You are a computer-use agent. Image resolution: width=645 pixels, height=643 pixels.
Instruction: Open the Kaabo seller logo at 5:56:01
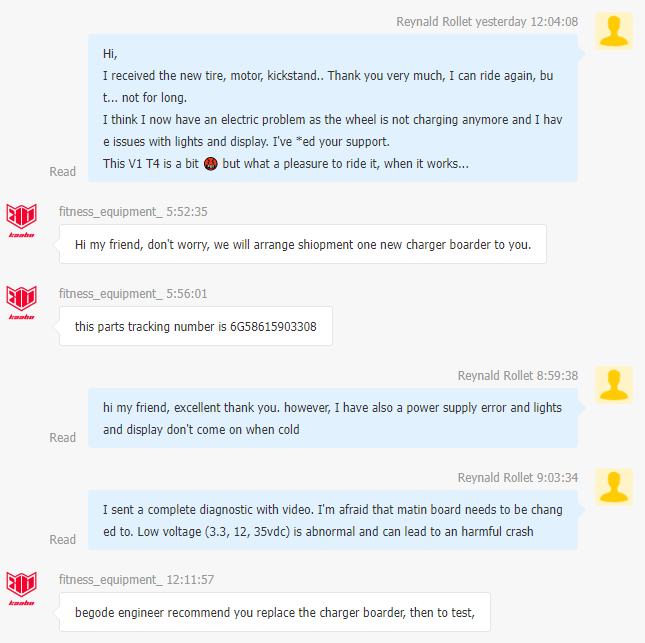(x=21, y=302)
